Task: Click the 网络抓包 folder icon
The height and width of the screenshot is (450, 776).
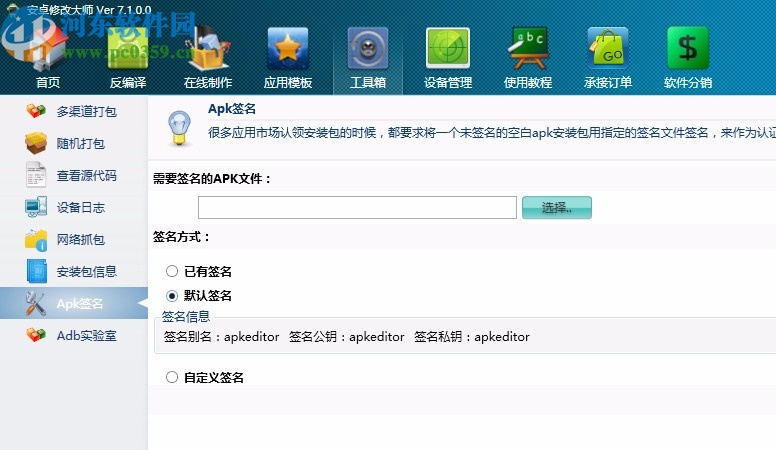Action: point(36,240)
